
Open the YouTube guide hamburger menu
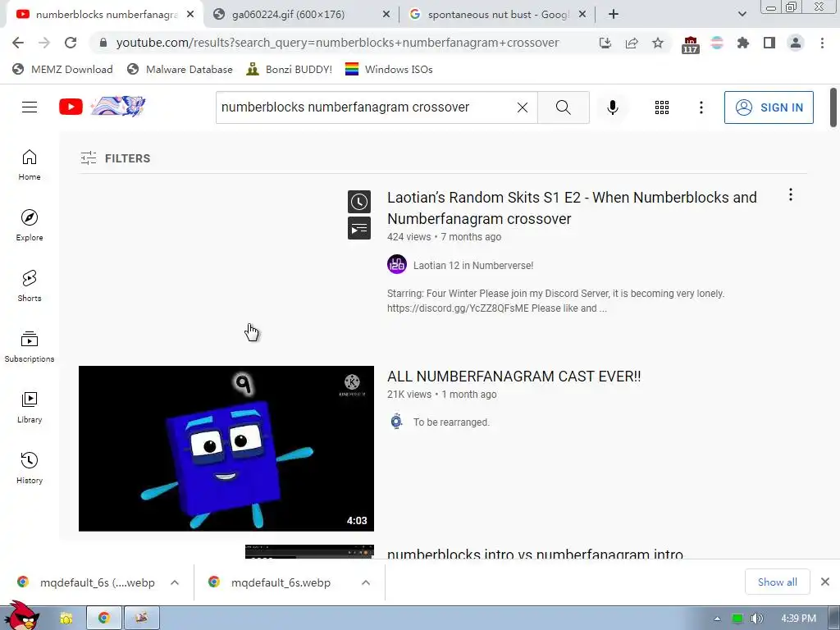tap(30, 107)
